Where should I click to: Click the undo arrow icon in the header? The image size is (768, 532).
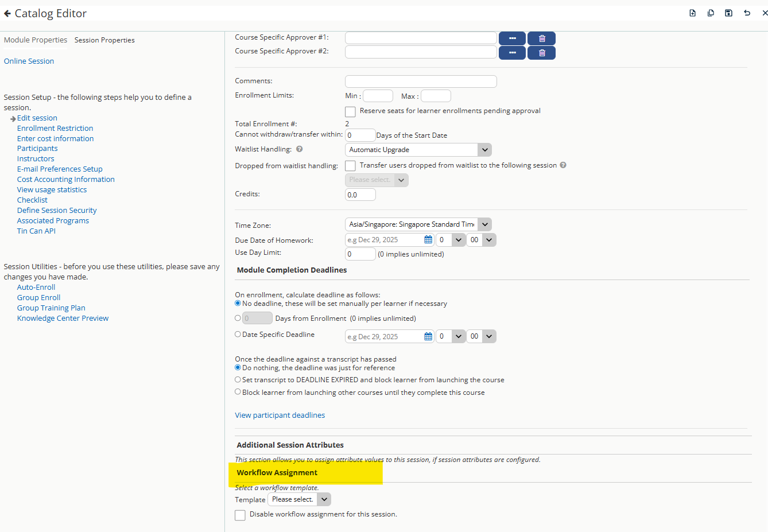click(747, 13)
